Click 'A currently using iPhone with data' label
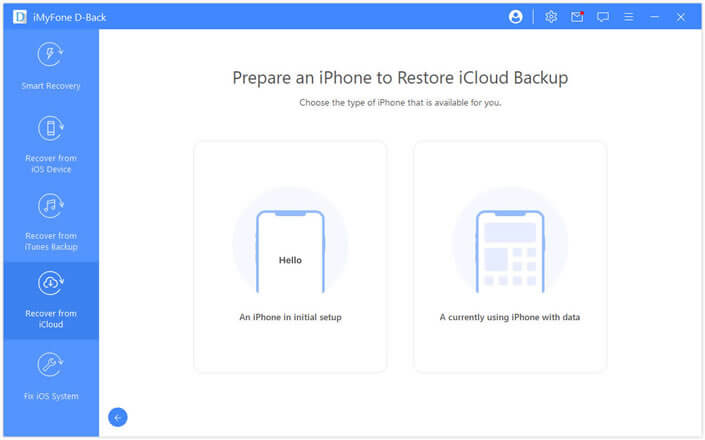Image resolution: width=705 pixels, height=440 pixels. tap(510, 317)
